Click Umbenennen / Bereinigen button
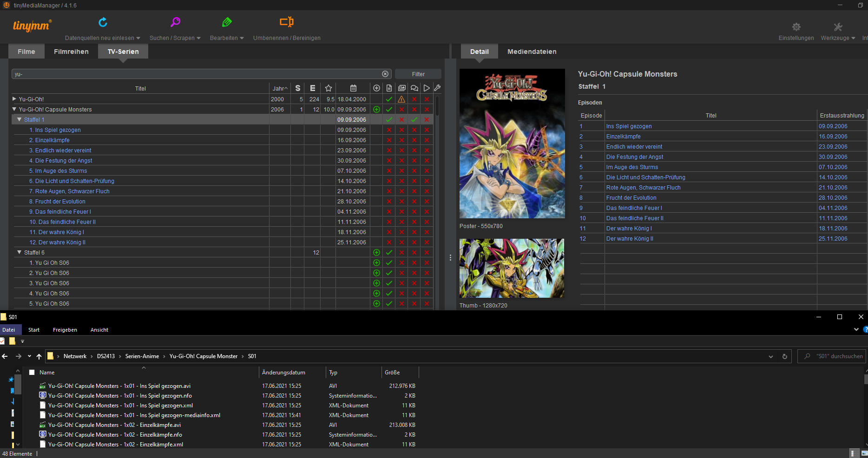Screen dimensions: 868x458 (287, 38)
